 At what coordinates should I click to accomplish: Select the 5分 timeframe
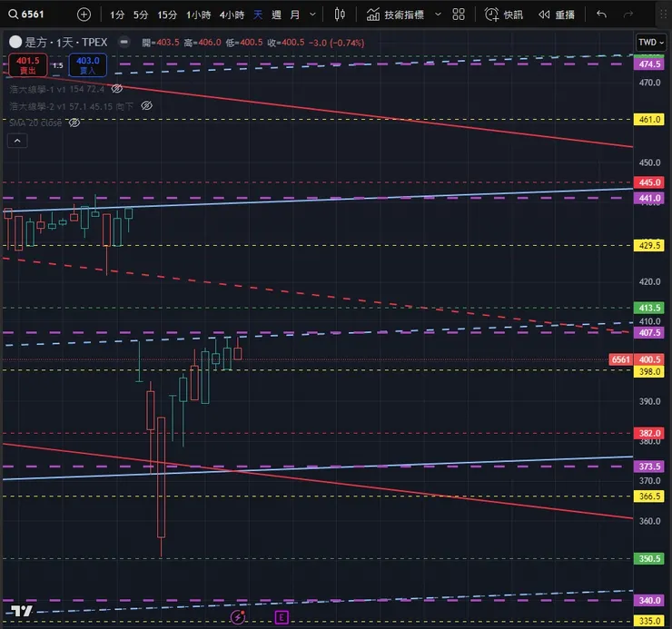[141, 15]
